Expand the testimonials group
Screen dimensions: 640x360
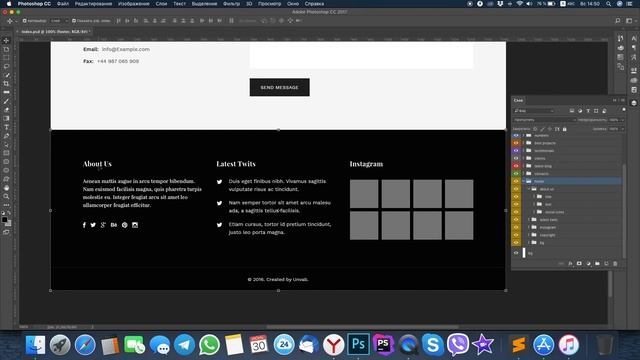(x=524, y=151)
